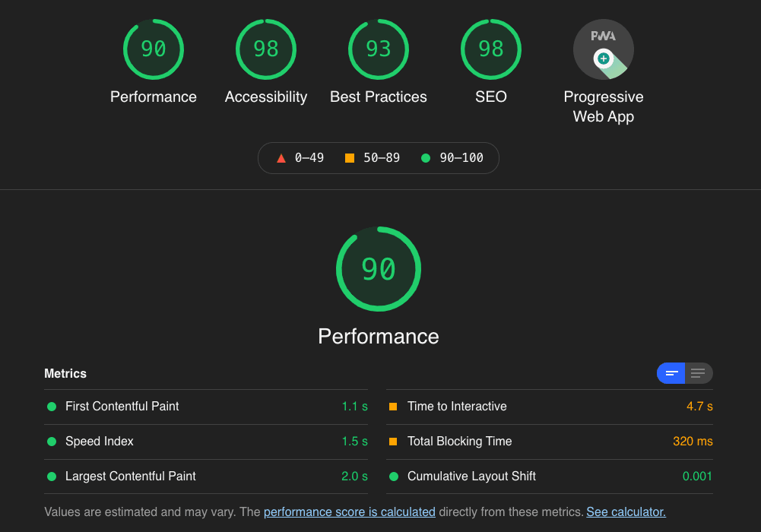Click the Cumulative Layout Shift value 0.001

[x=697, y=477]
